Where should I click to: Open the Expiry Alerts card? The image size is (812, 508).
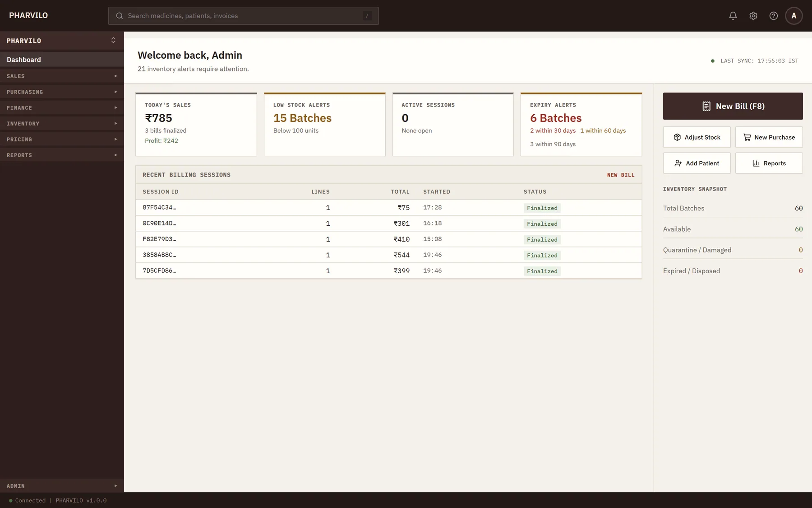pyautogui.click(x=581, y=125)
